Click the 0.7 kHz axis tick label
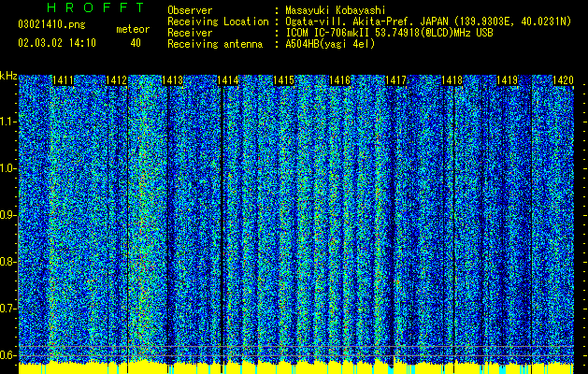 (7, 309)
